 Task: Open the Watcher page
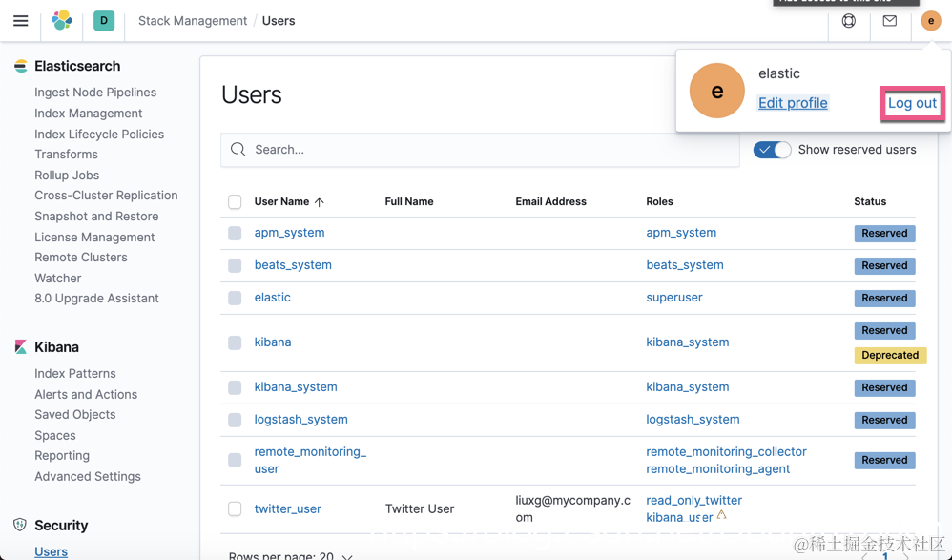(x=57, y=279)
